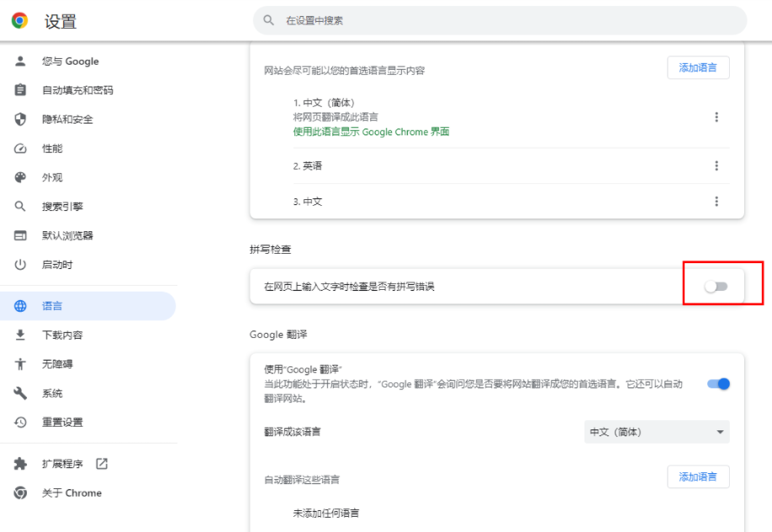
Task: Click the 设置 page title
Action: point(60,21)
